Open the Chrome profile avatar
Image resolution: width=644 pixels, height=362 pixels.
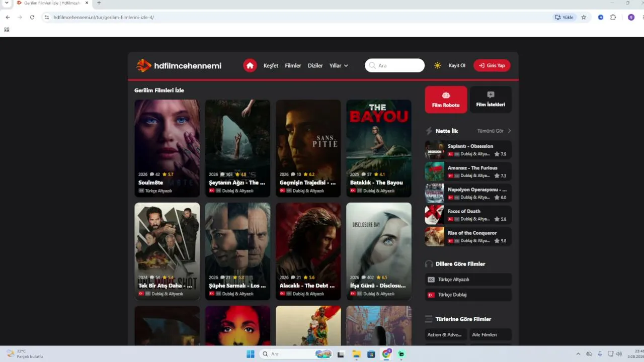631,17
